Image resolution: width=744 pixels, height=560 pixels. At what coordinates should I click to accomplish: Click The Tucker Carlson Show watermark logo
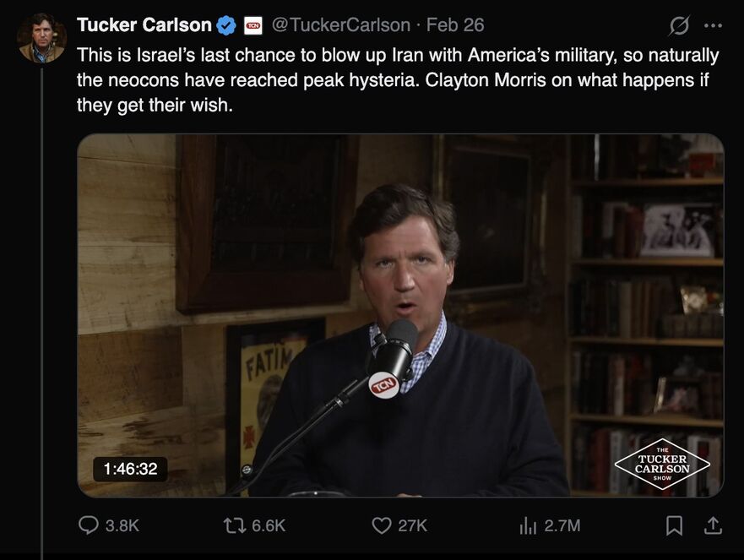tap(662, 464)
